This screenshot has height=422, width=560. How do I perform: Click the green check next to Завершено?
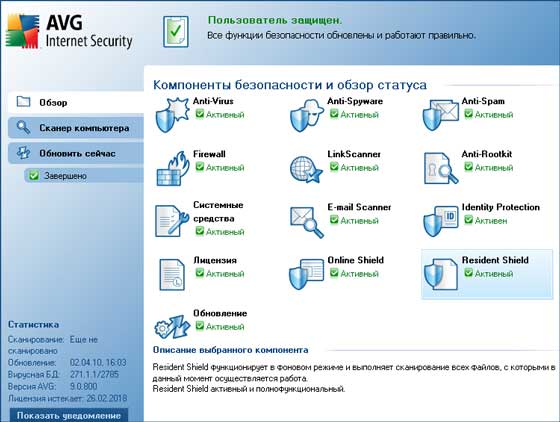click(34, 176)
